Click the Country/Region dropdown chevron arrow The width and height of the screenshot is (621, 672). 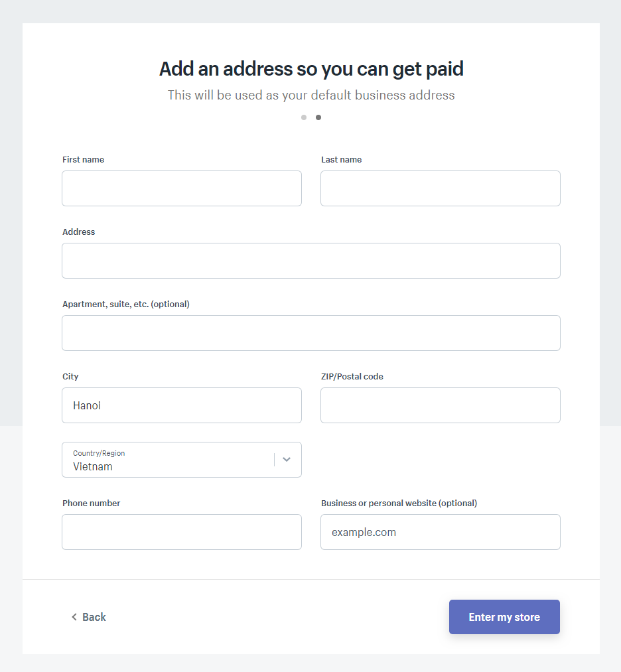tap(287, 459)
